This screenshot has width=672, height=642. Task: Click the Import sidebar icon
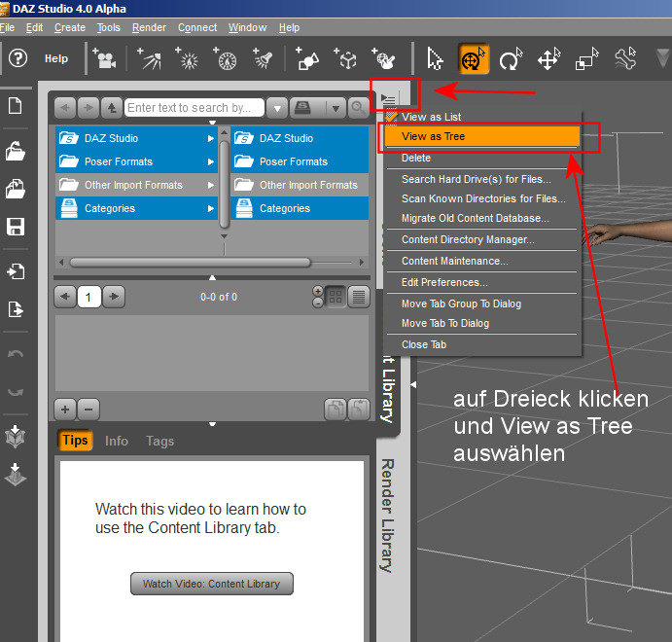[16, 271]
